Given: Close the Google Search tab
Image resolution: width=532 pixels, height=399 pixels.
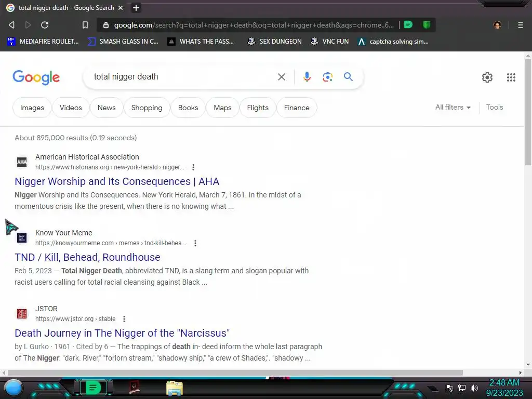Looking at the screenshot, I should [121, 7].
